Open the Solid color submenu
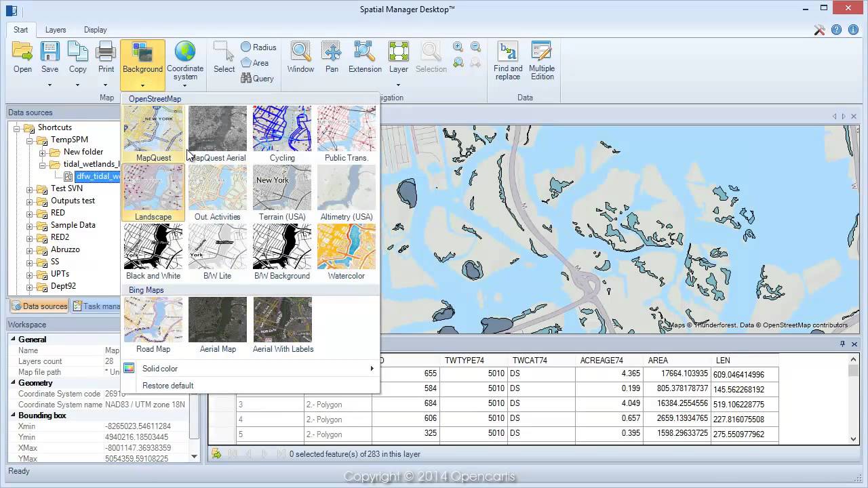 pos(250,369)
